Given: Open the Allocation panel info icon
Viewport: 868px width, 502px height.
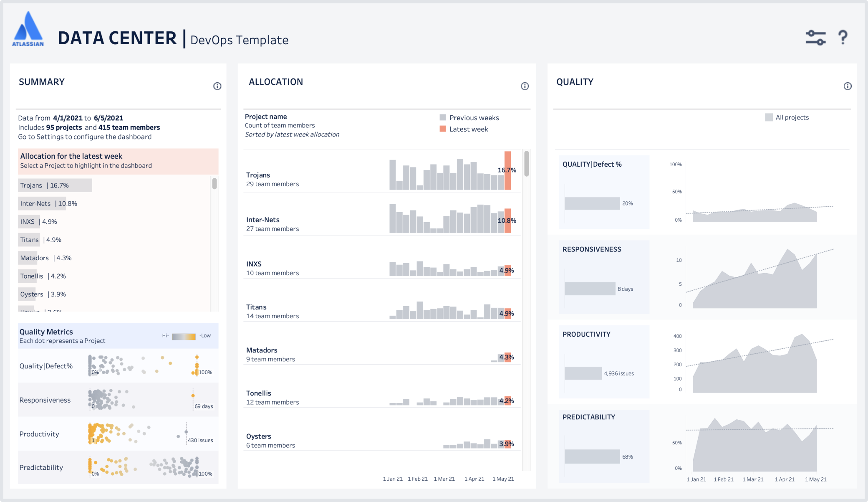Looking at the screenshot, I should tap(525, 86).
